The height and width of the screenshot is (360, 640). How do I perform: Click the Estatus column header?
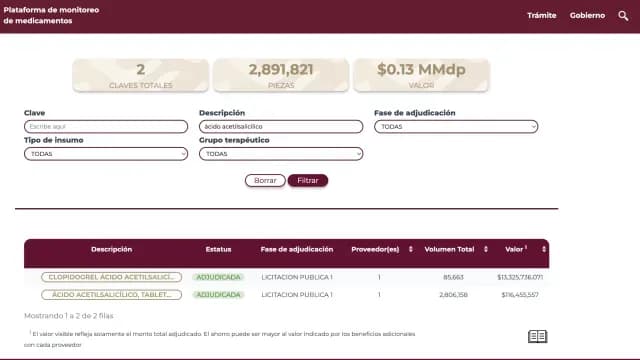coord(218,249)
